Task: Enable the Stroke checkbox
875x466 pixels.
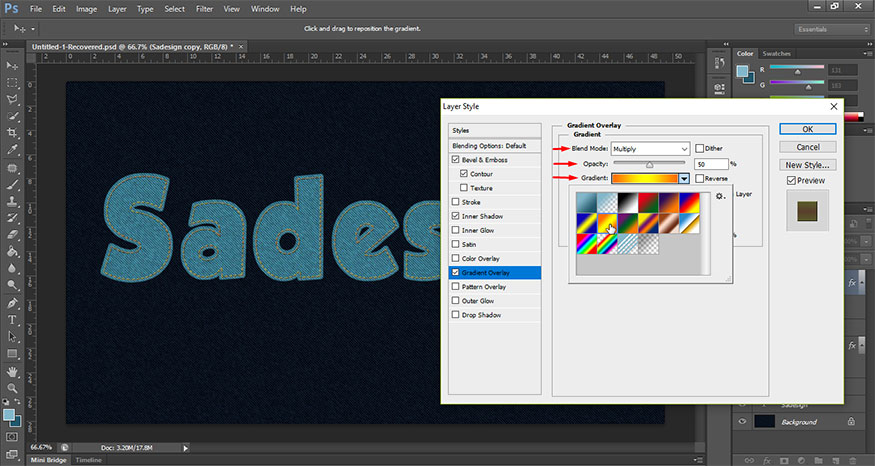Action: (x=455, y=202)
